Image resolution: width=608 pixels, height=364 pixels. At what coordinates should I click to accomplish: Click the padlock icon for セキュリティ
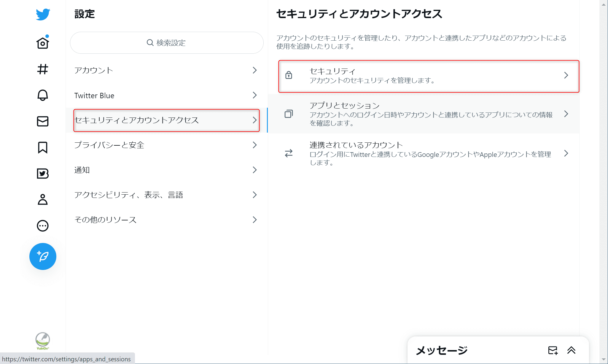coord(289,75)
